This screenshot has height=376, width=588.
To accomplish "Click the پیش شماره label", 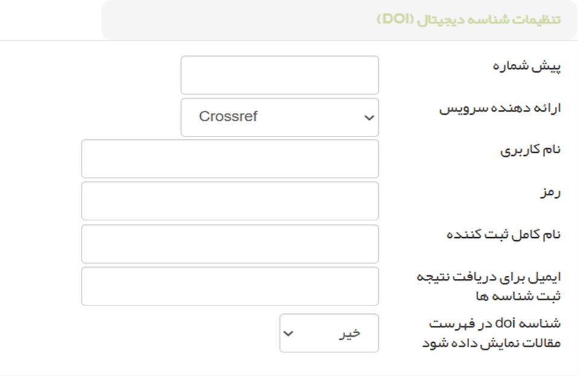I will 526,66.
